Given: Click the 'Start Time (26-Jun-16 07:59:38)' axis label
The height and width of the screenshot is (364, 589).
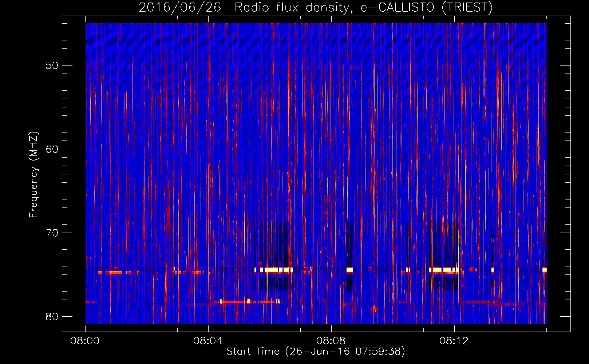Looking at the screenshot, I should (x=316, y=352).
